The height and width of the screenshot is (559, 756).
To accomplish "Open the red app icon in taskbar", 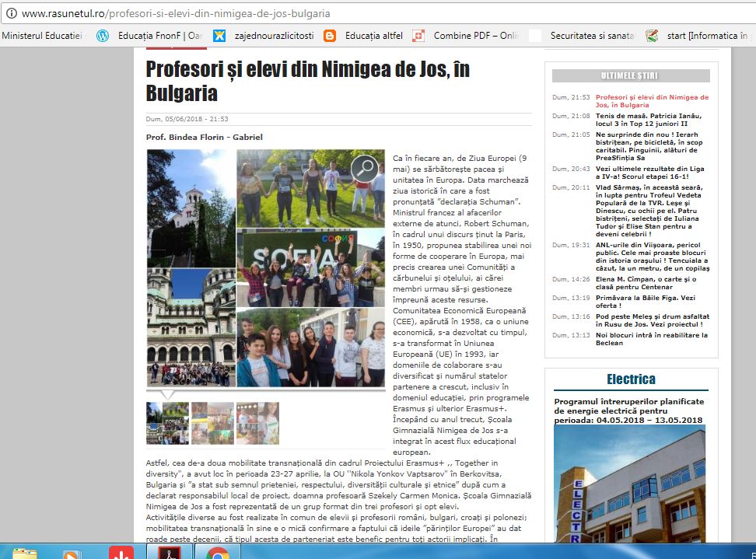I will [x=121, y=552].
